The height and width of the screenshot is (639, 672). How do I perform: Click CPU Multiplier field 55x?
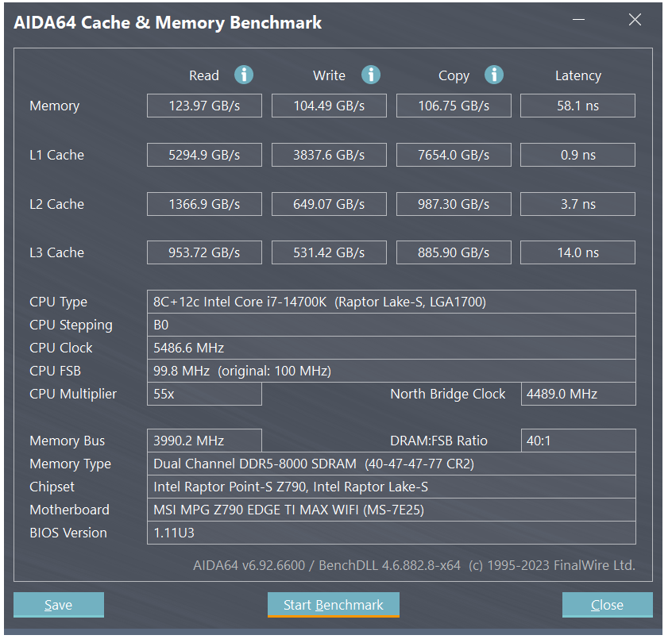click(x=204, y=394)
